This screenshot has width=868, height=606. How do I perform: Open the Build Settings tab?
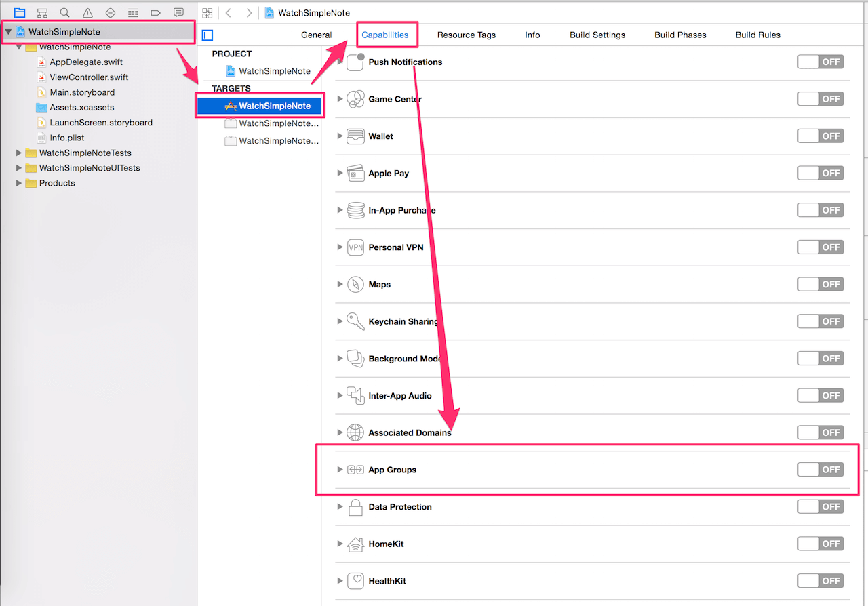597,35
